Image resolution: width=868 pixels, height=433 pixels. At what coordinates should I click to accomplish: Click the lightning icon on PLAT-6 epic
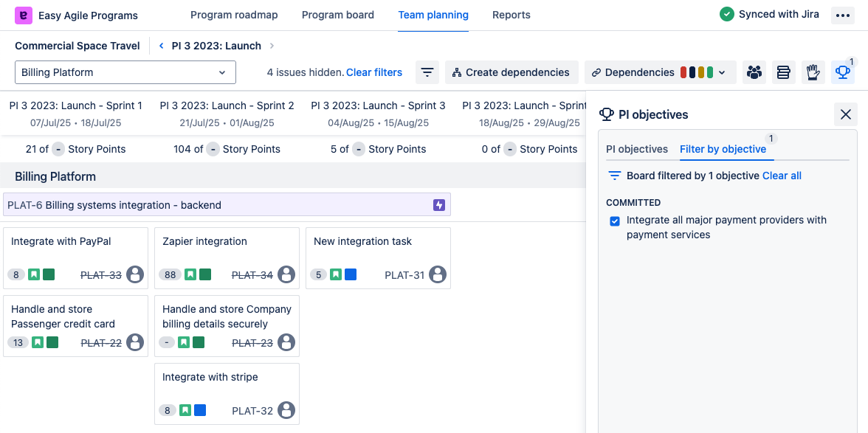tap(439, 205)
